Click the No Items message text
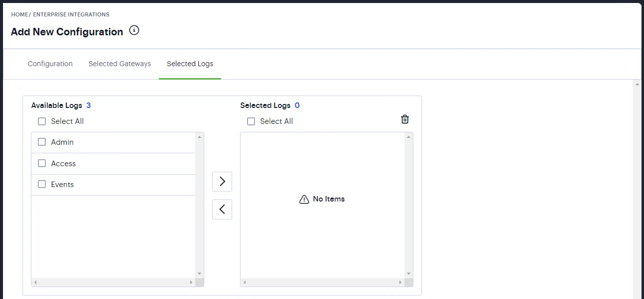644x299 pixels. click(329, 199)
